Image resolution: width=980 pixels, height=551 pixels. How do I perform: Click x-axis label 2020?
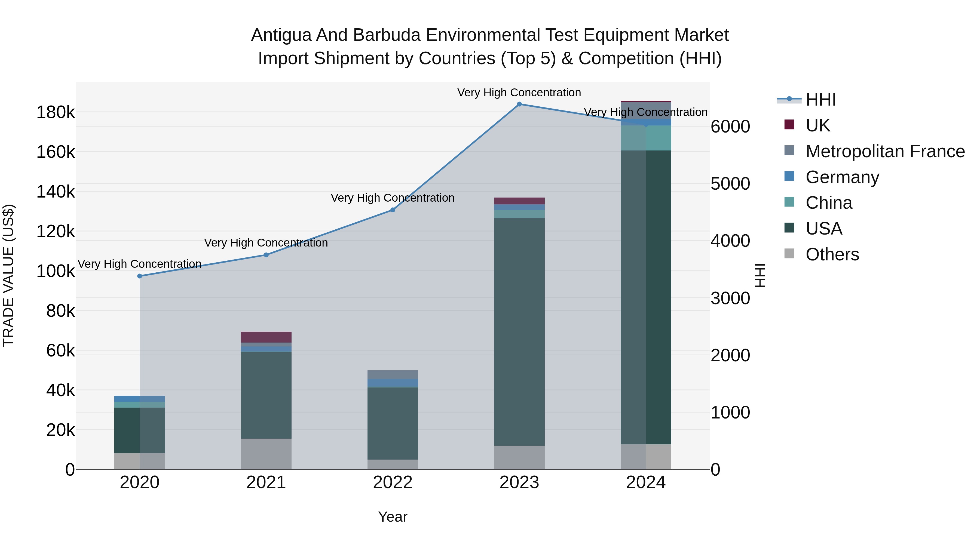(140, 482)
